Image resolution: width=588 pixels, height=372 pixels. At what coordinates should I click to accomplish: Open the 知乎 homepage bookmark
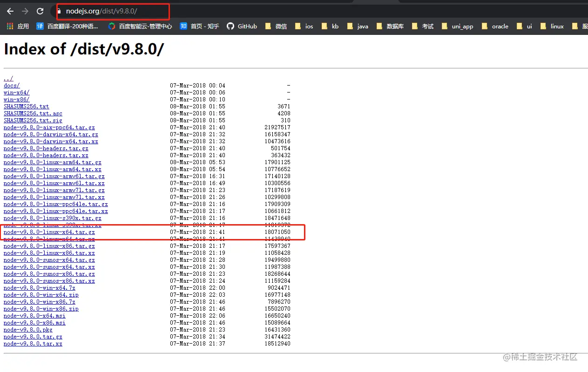coord(200,27)
